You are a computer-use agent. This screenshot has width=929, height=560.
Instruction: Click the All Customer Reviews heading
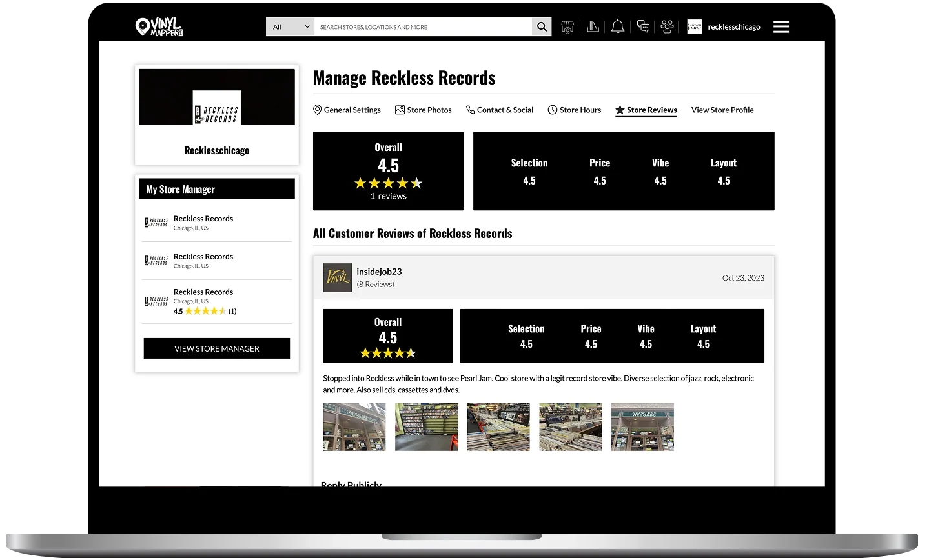coord(413,234)
